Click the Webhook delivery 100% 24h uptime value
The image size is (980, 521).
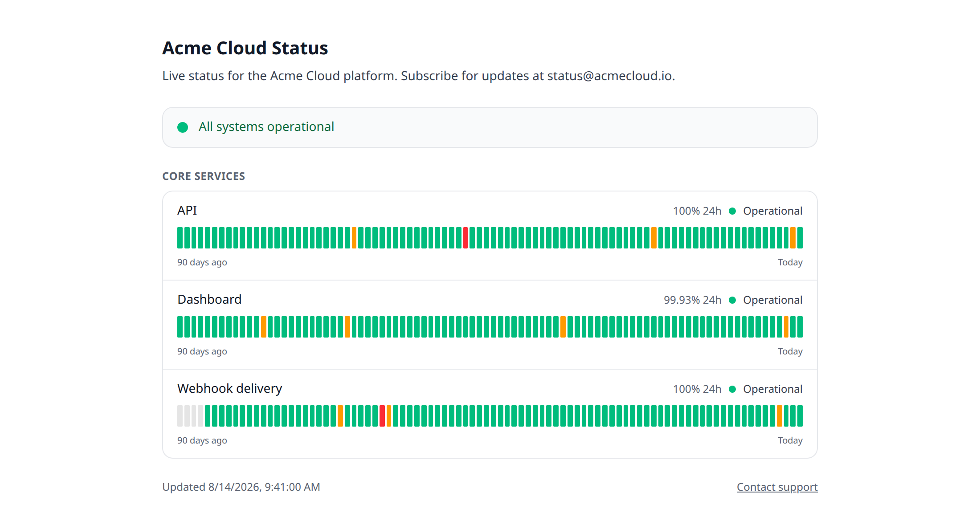coord(697,389)
